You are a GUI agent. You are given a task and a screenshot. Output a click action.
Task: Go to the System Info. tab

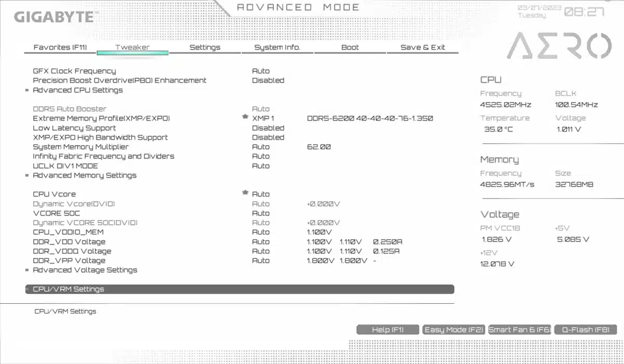tap(277, 47)
